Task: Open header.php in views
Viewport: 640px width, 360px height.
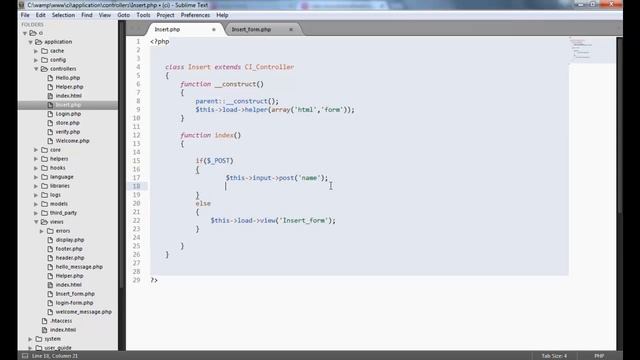Action: [70, 258]
